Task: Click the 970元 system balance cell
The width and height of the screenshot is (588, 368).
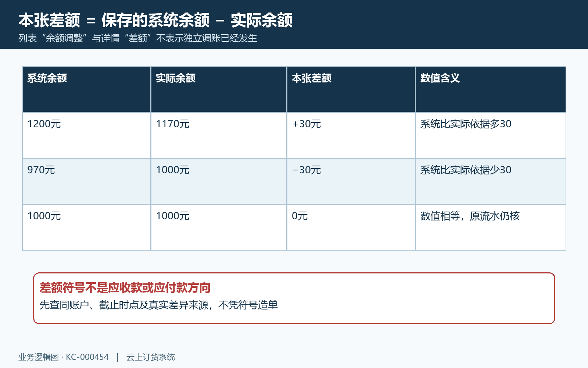Action: [x=86, y=181]
